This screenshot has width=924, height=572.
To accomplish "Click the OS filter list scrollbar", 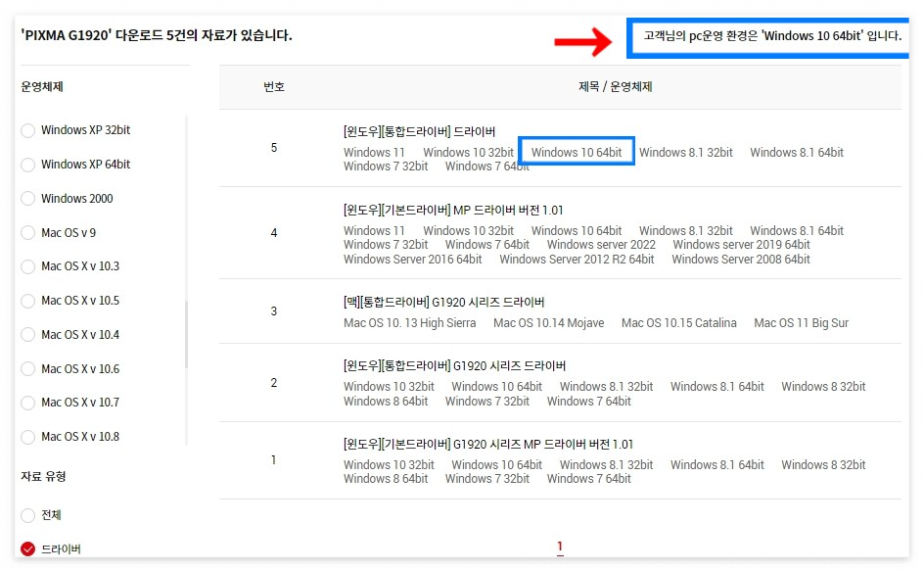I will point(186,334).
